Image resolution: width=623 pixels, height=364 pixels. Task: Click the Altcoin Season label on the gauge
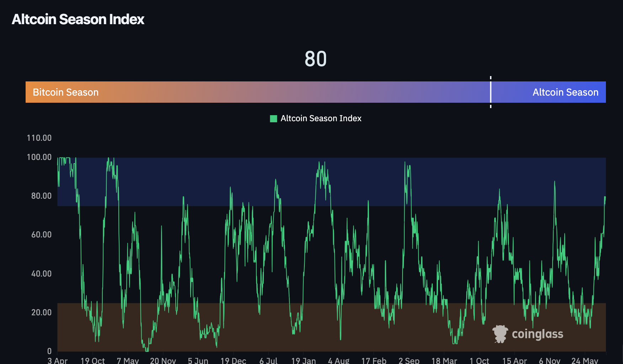[x=565, y=92]
